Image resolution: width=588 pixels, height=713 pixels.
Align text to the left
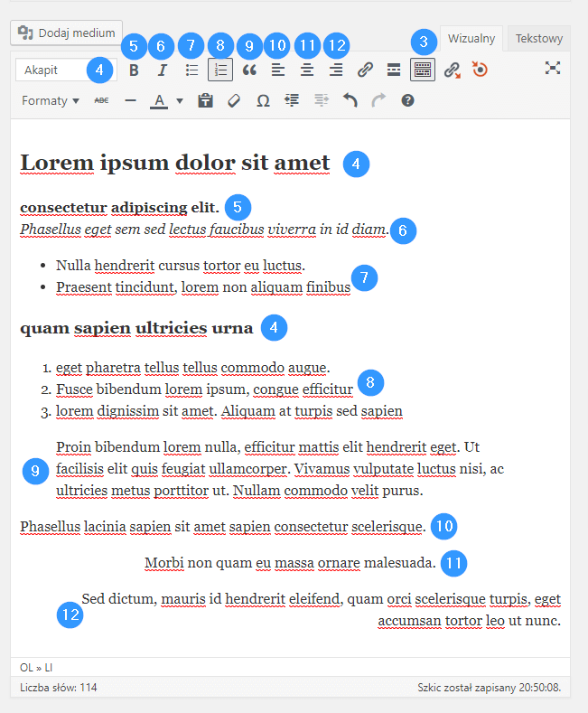click(x=277, y=70)
